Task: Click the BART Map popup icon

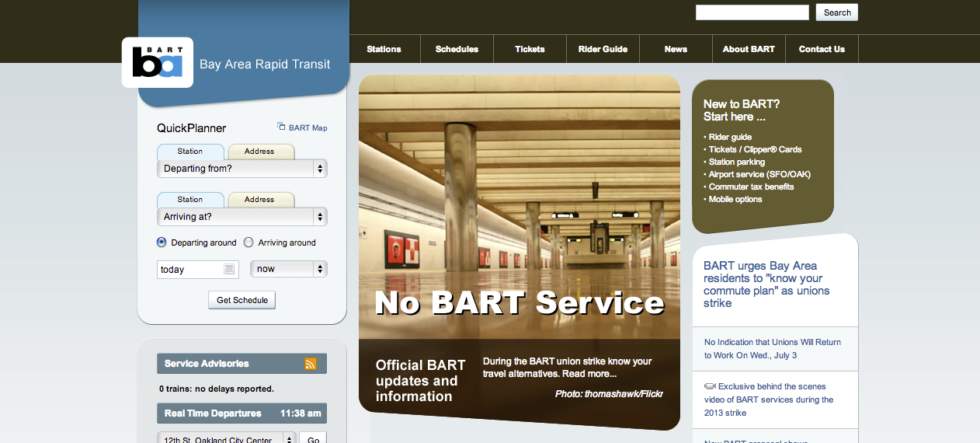Action: (281, 127)
